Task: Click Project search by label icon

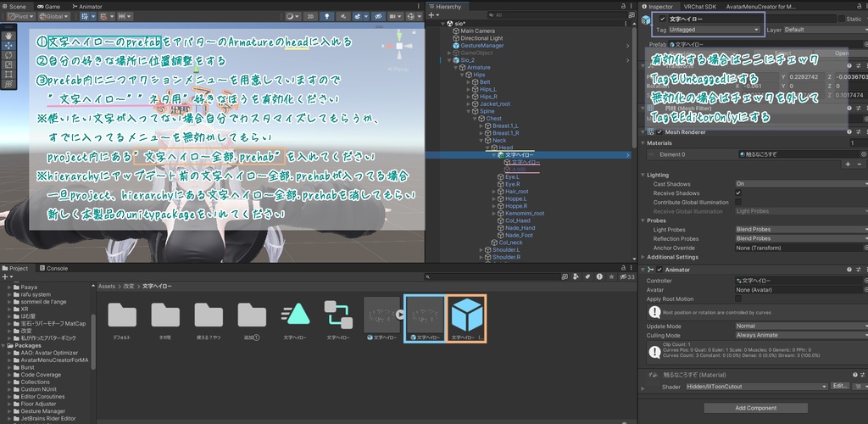Action: (x=588, y=276)
